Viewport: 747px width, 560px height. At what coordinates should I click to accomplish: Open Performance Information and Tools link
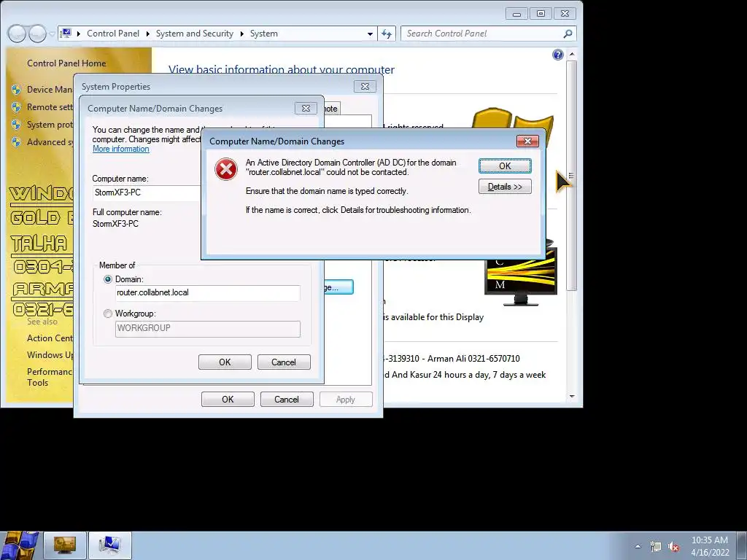pos(50,377)
